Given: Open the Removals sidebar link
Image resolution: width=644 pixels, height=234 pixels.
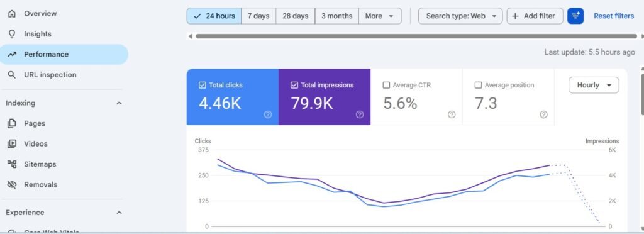Looking at the screenshot, I should pos(41,185).
